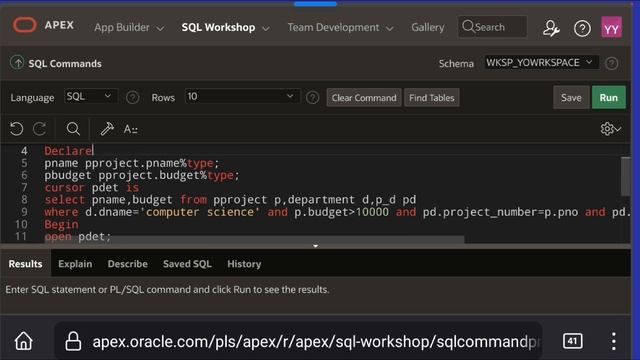Open the browser three-dot menu
This screenshot has width=640, height=360.
pyautogui.click(x=613, y=341)
